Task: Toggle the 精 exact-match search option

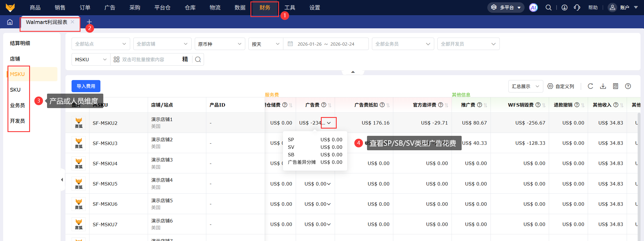Action: [x=185, y=59]
